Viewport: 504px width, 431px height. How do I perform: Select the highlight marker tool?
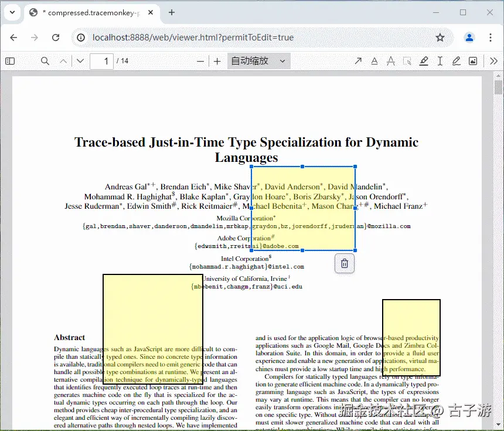tap(424, 61)
